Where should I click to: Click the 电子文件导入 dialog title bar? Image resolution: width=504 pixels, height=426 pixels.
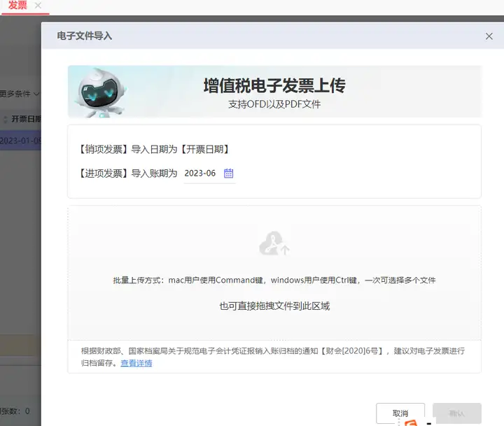click(272, 36)
